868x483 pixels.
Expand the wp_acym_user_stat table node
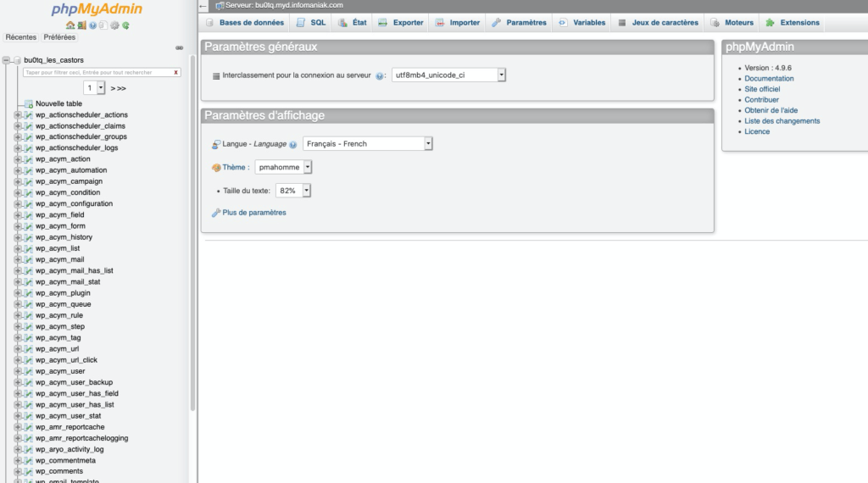click(18, 416)
